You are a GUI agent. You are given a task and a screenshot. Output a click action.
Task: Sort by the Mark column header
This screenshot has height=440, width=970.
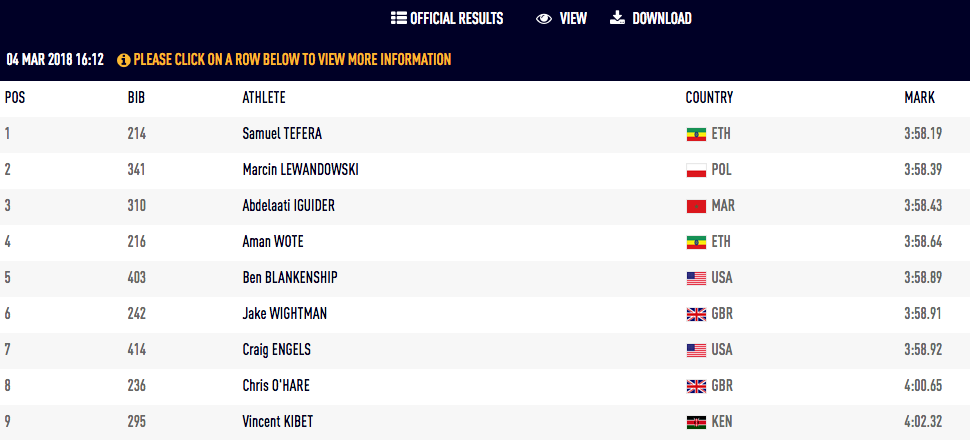click(919, 98)
